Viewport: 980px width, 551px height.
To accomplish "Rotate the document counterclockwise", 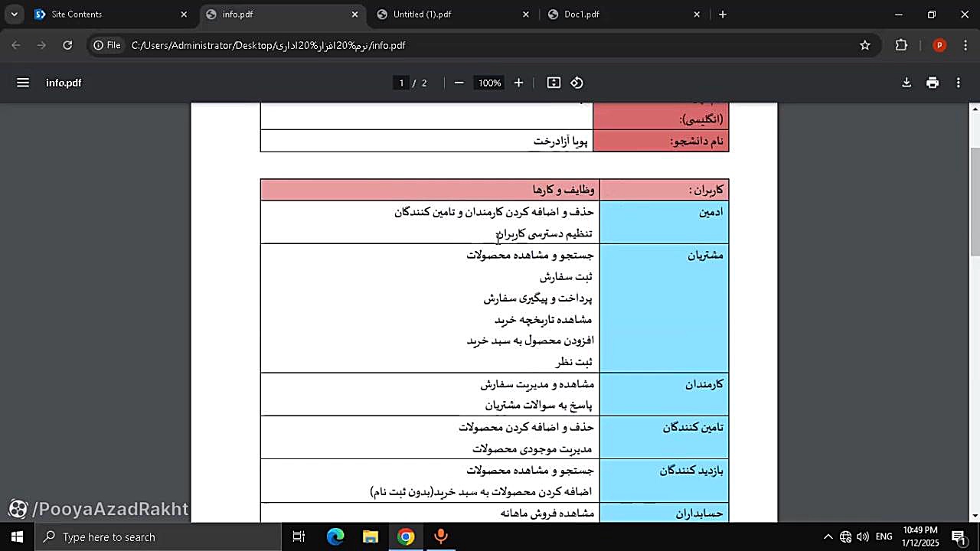I will point(577,83).
